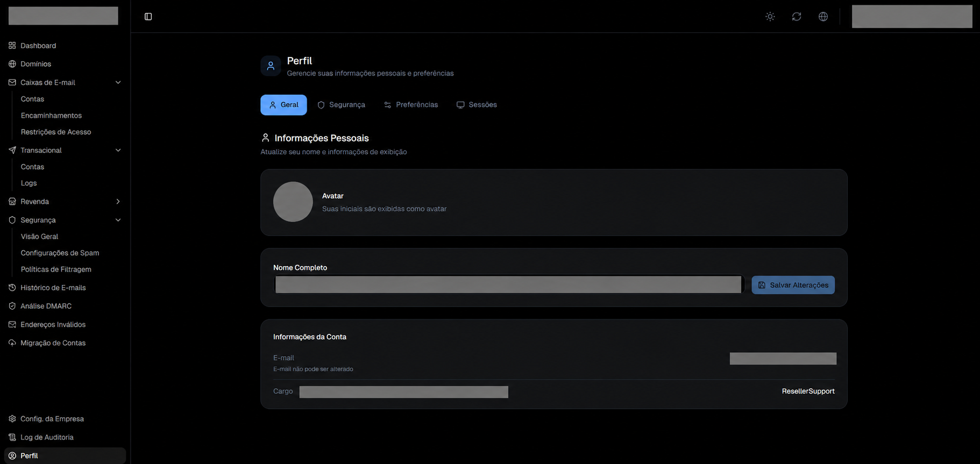Click the refresh arrows icon
The image size is (980, 464).
pos(797,17)
